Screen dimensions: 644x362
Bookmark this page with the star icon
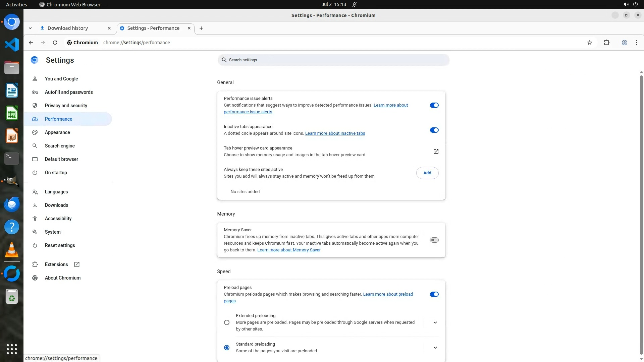click(590, 43)
